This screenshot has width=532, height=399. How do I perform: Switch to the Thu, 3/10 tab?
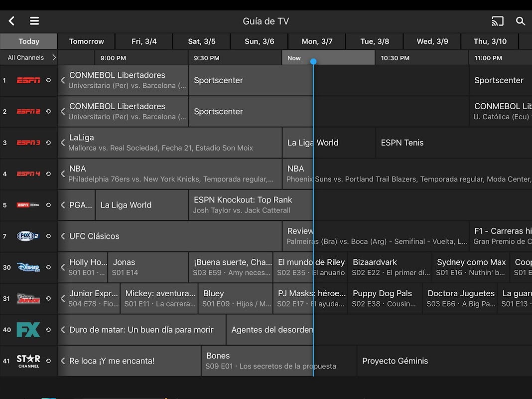490,41
